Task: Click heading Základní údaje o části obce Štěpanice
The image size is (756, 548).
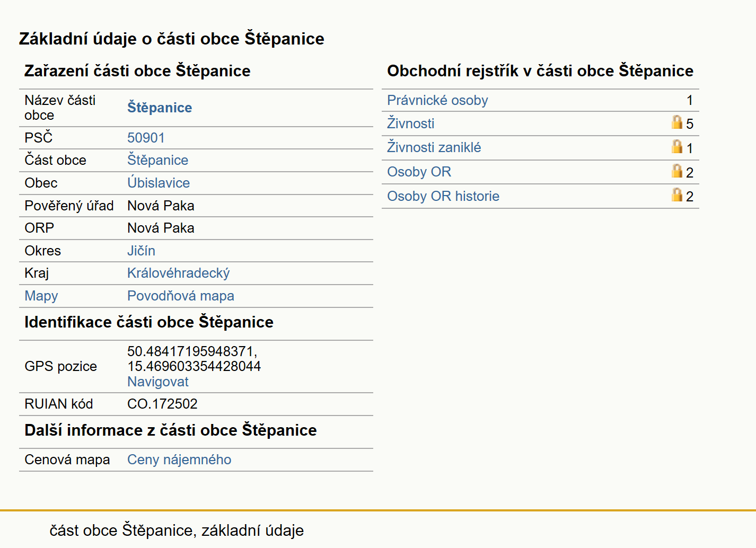Action: [172, 39]
